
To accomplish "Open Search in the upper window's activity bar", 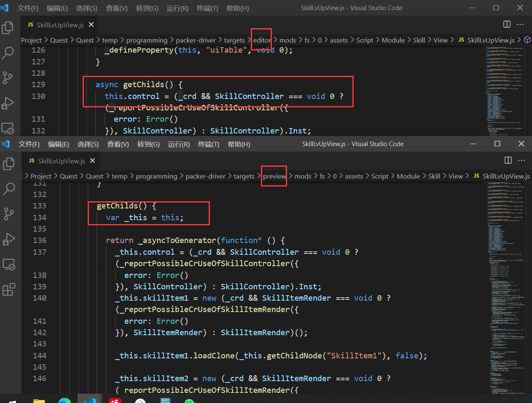I will [8, 53].
